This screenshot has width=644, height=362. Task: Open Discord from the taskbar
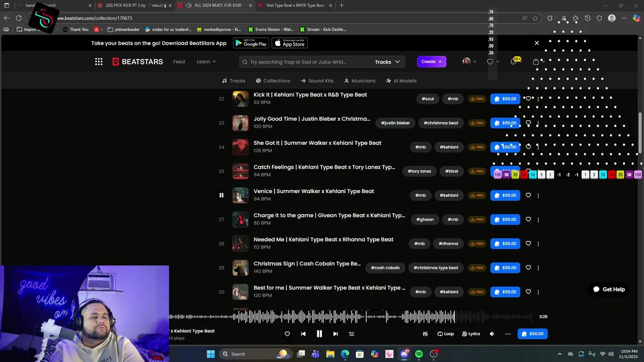pyautogui.click(x=404, y=354)
